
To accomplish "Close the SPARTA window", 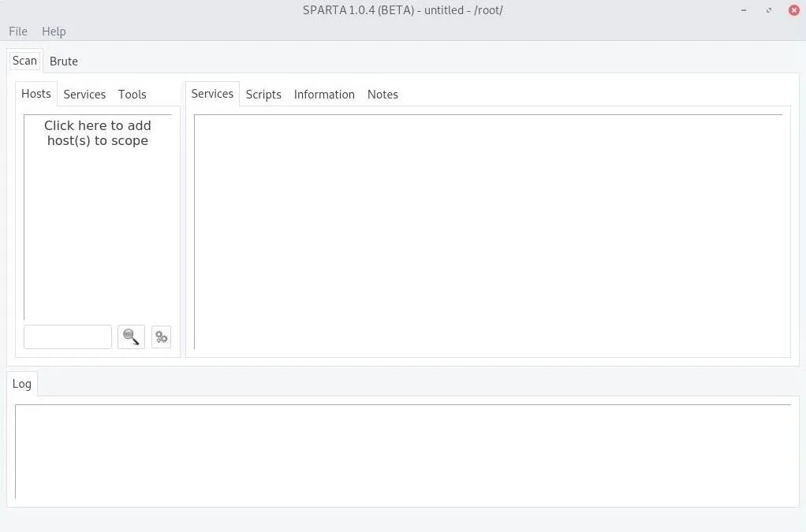I will 794,10.
